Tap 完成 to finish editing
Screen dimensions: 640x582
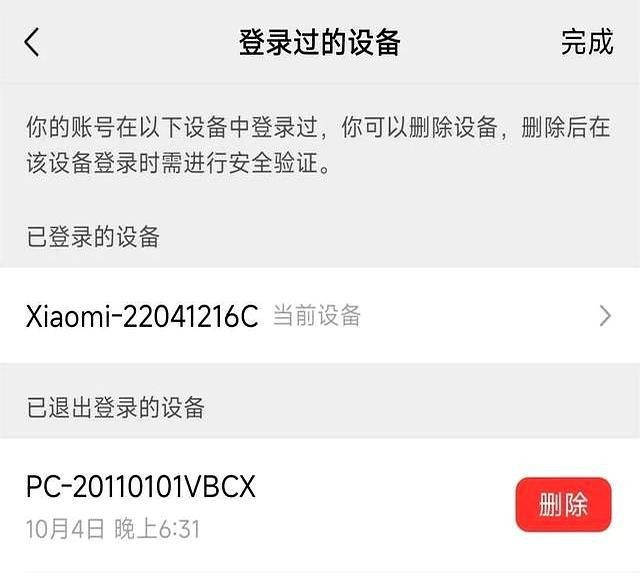coord(587,42)
